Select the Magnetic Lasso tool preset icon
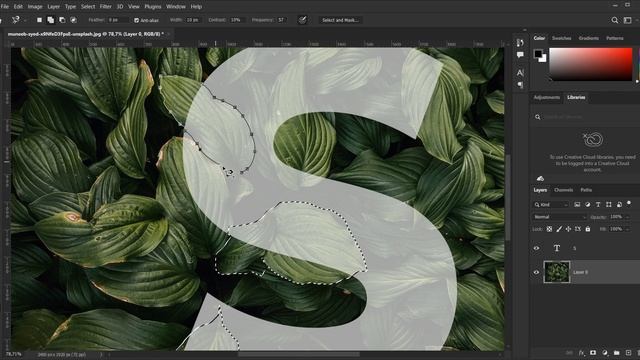Viewport: 640px width, 360px height. [16, 20]
